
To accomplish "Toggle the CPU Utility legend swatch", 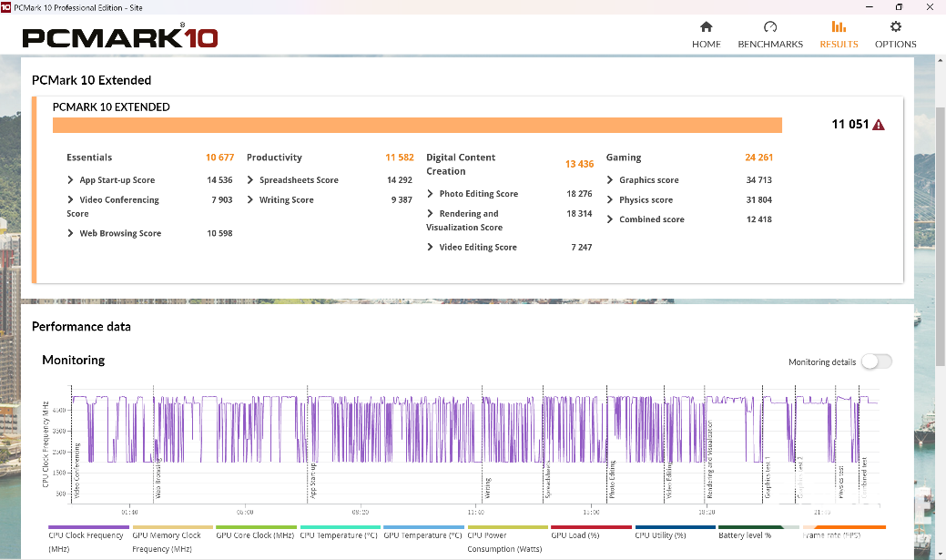I will coord(675,527).
